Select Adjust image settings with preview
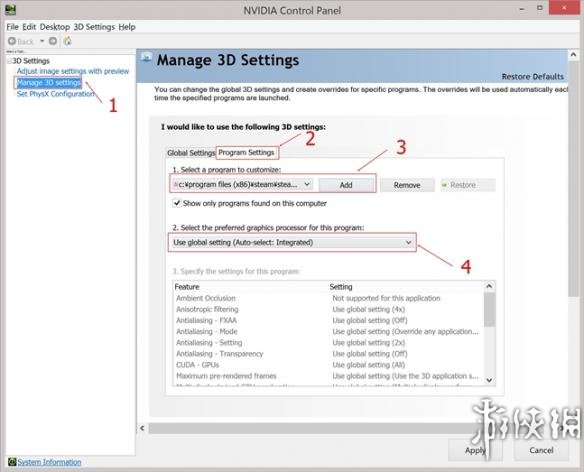Image resolution: width=584 pixels, height=472 pixels. point(73,71)
